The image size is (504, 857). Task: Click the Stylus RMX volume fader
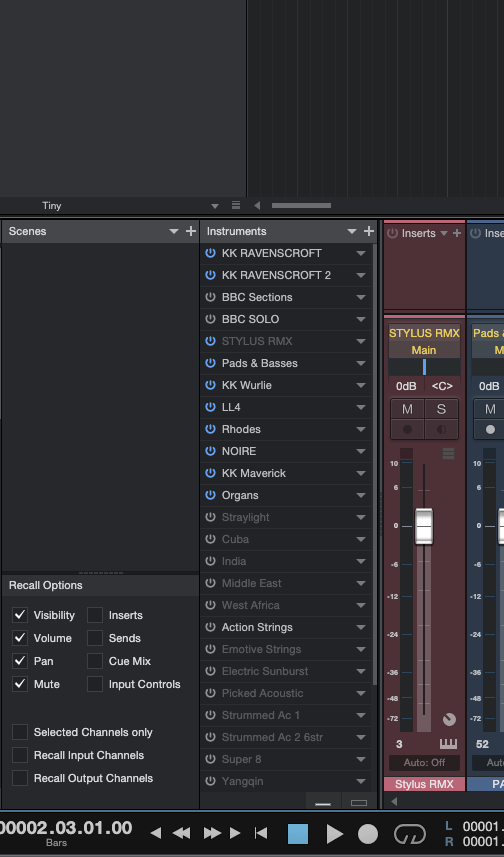tap(424, 526)
